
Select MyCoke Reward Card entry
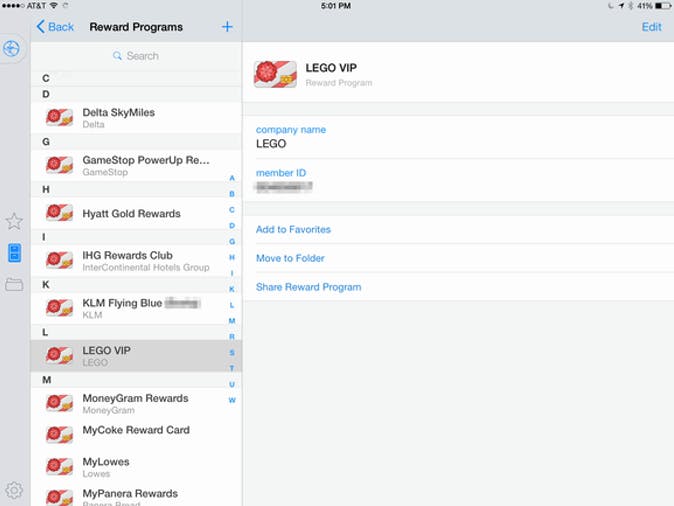(x=136, y=435)
